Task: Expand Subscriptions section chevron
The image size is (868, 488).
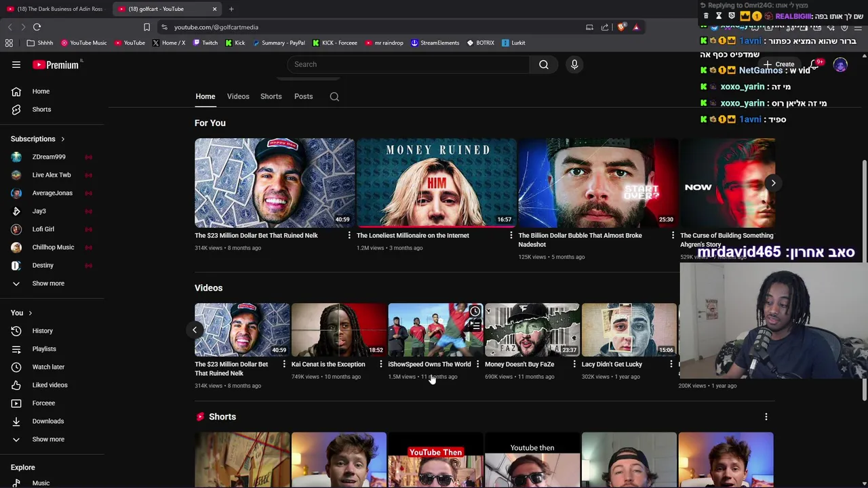Action: pyautogui.click(x=62, y=139)
